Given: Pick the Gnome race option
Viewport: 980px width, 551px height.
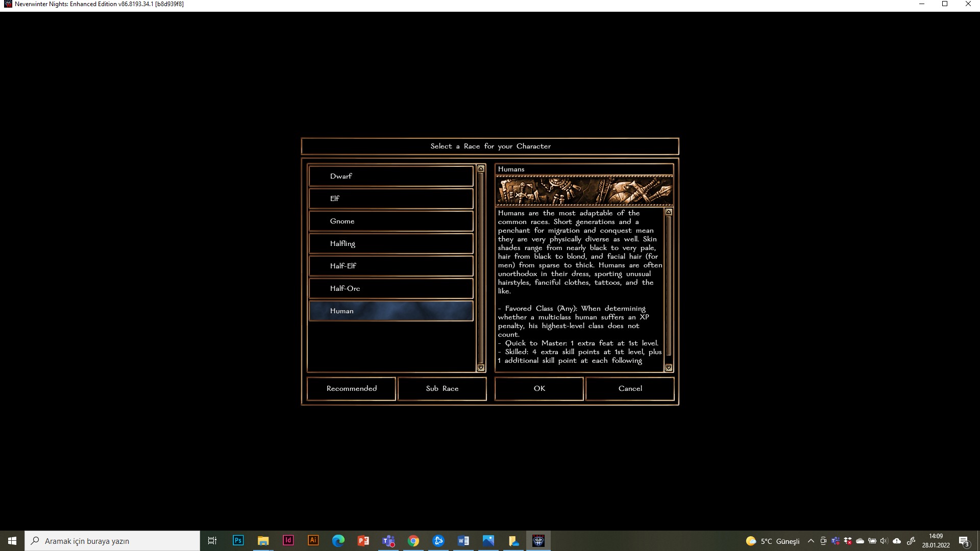Looking at the screenshot, I should pyautogui.click(x=391, y=221).
